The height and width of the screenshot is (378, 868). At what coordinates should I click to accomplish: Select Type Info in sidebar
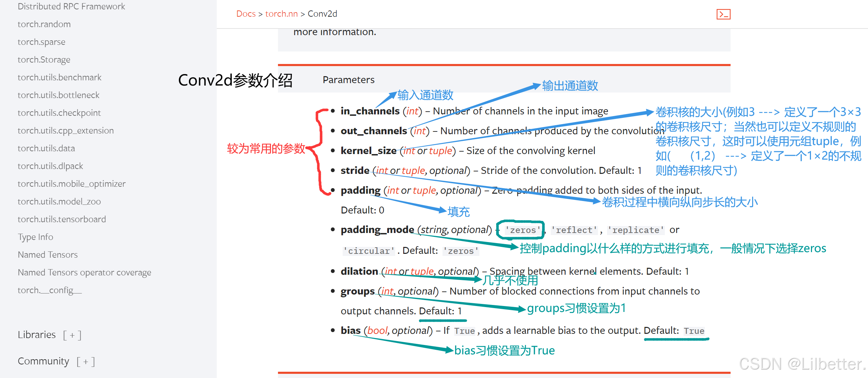pos(35,237)
